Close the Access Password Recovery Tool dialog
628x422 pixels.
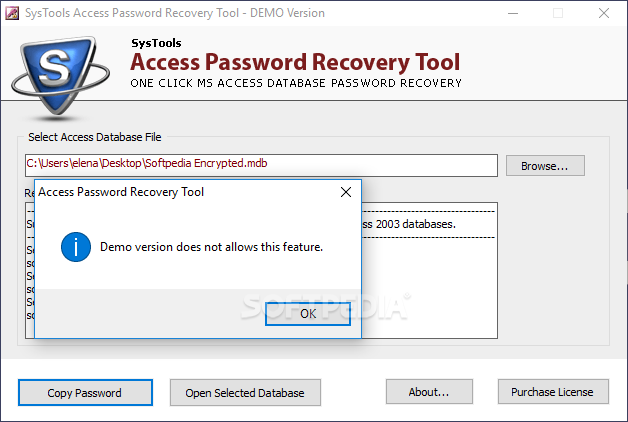(346, 192)
